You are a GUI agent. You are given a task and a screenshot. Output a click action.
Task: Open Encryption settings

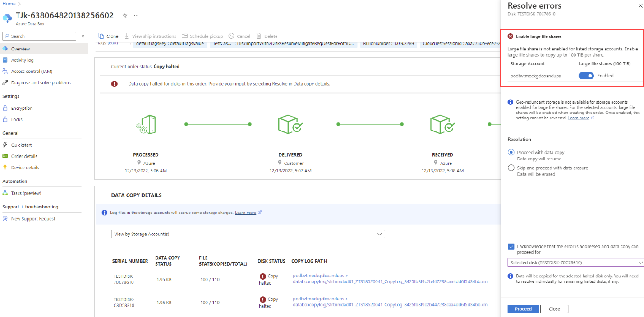click(22, 108)
